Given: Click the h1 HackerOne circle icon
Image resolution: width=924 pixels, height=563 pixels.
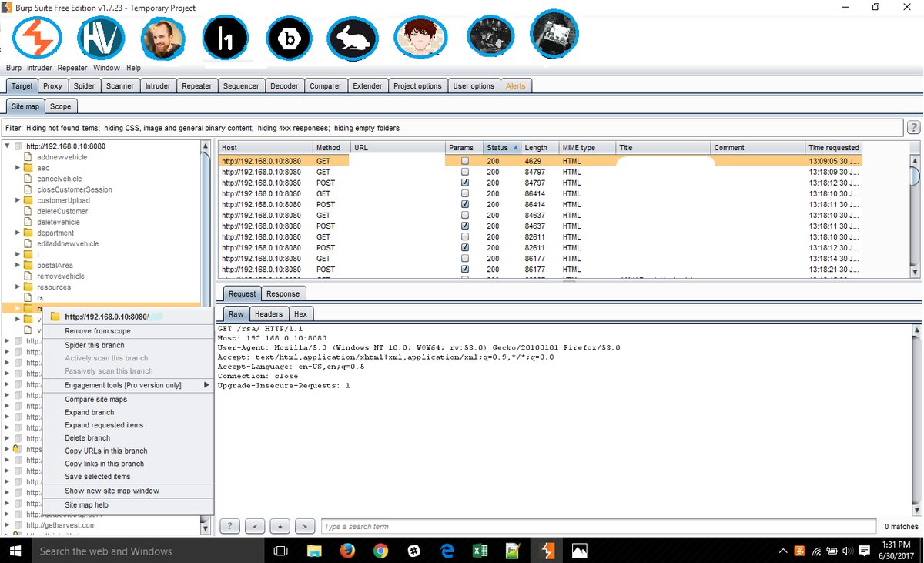Looking at the screenshot, I should [x=225, y=38].
